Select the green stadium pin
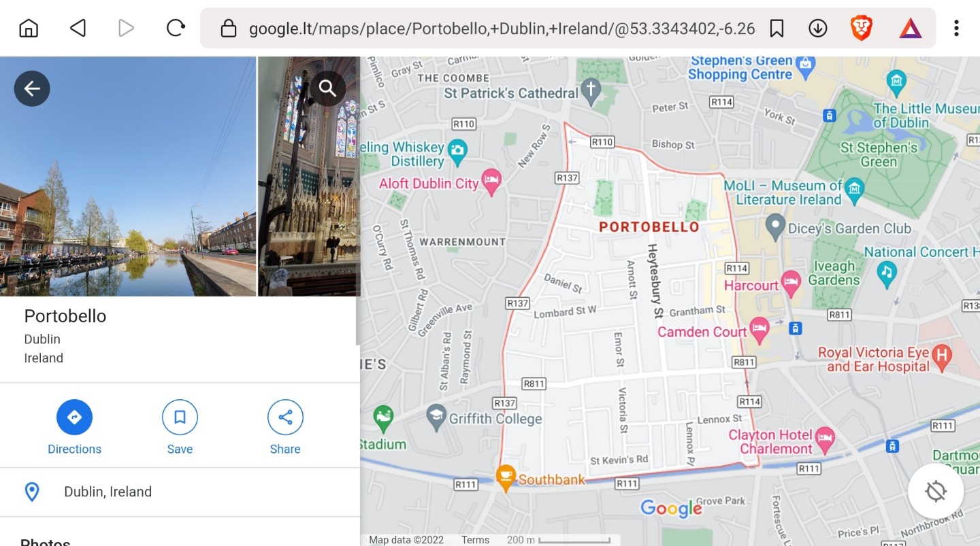This screenshot has height=546, width=980. [x=383, y=419]
